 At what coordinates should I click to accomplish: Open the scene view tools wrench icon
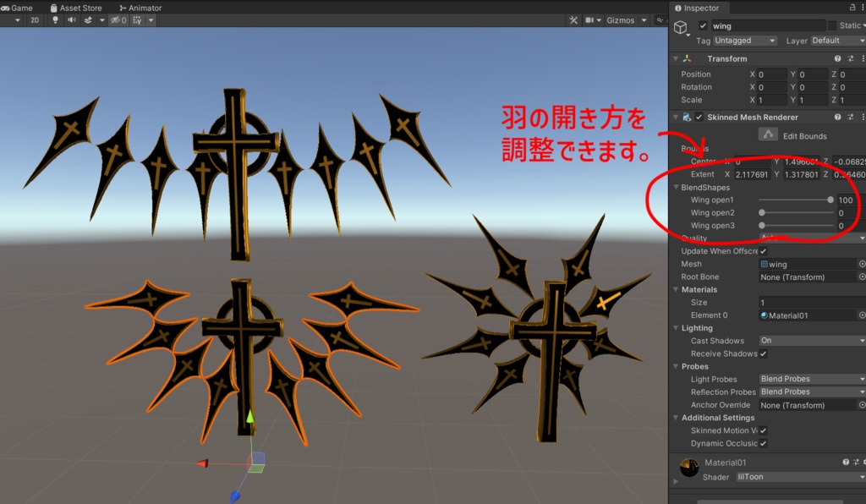coord(573,19)
